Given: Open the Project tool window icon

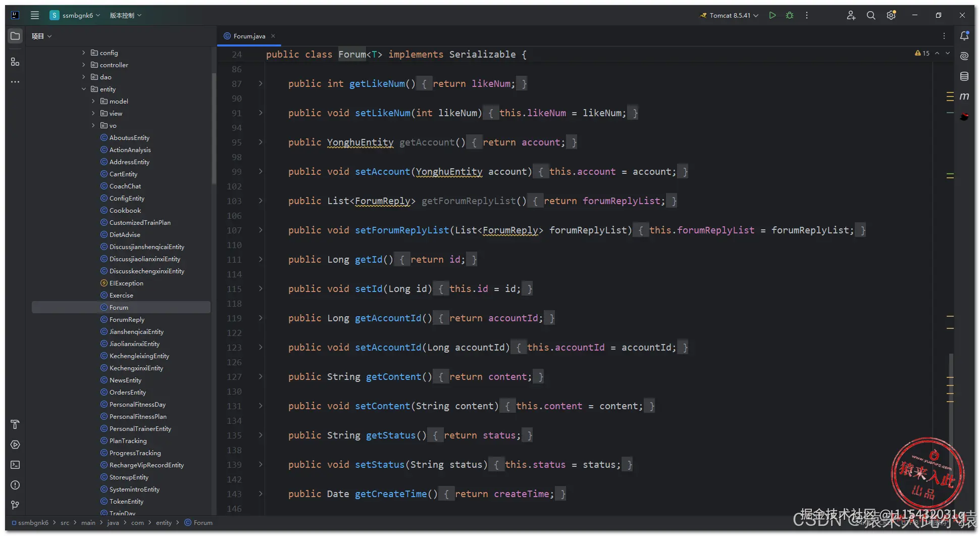Looking at the screenshot, I should pos(15,36).
